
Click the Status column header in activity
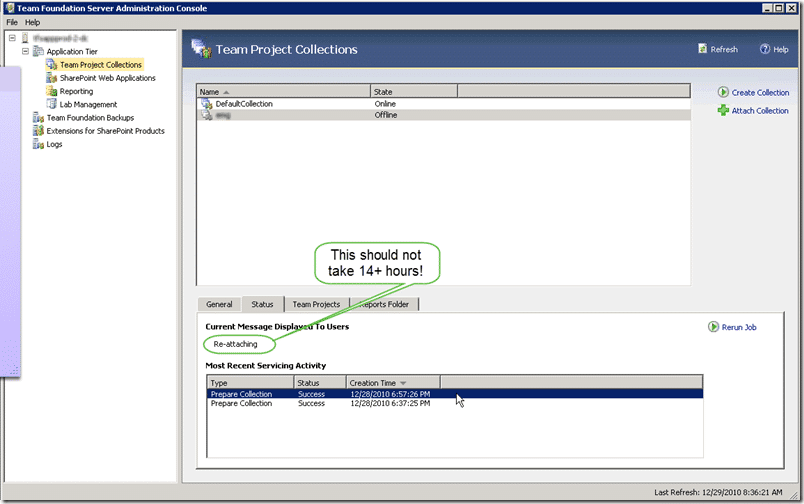[x=320, y=383]
